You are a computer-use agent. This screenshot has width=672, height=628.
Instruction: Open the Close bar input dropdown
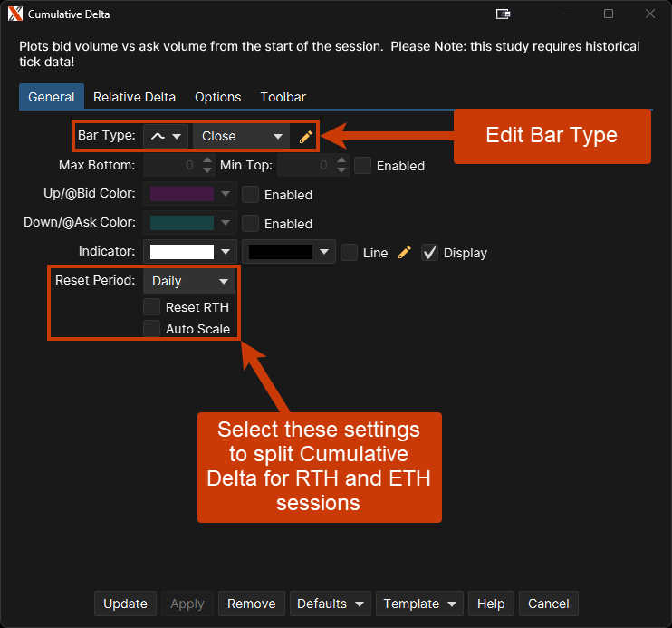242,137
